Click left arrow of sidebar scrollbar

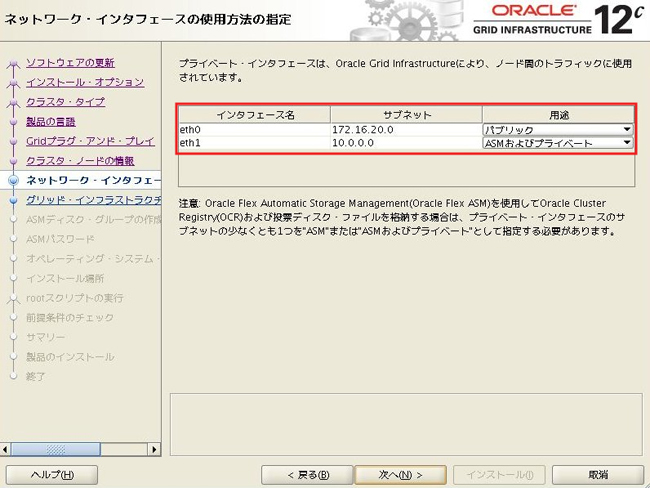tap(5, 449)
